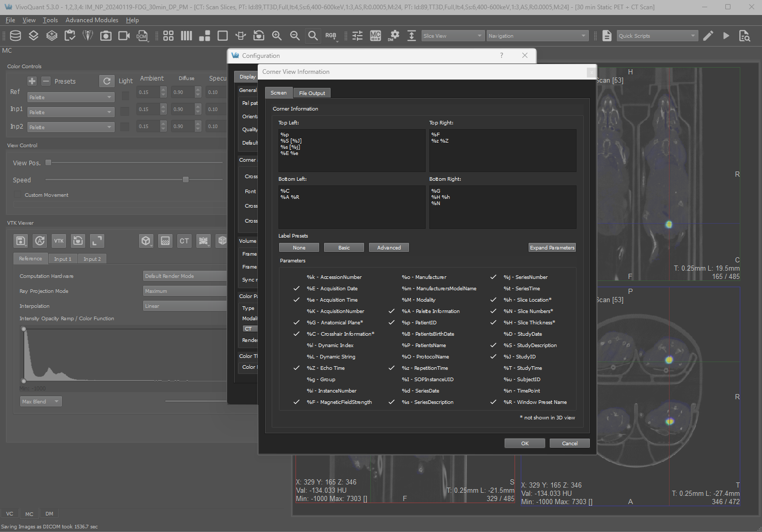Click the 3D cube icon in VTK Viewer
The image size is (762, 532).
(x=146, y=241)
